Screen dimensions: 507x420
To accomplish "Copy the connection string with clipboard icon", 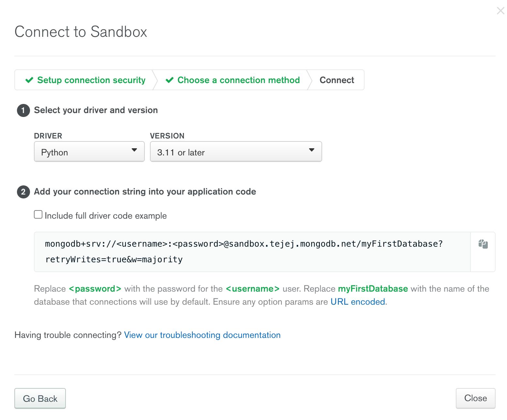I will (483, 244).
